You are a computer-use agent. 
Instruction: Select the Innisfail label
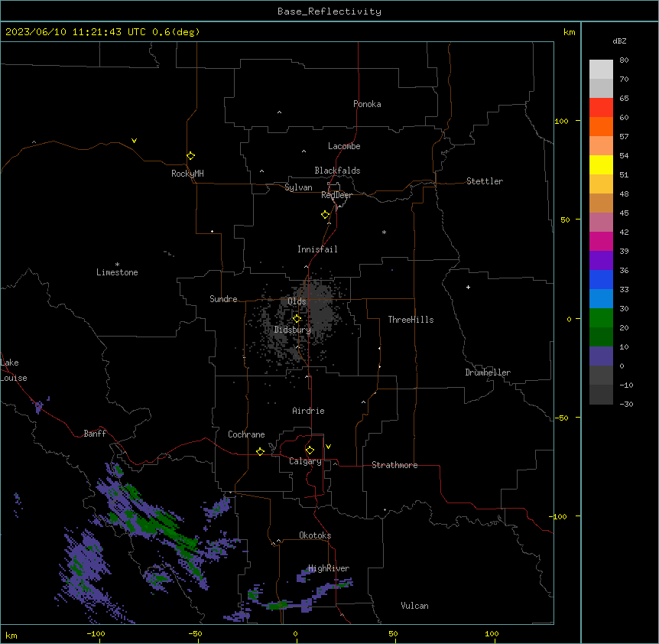[317, 249]
